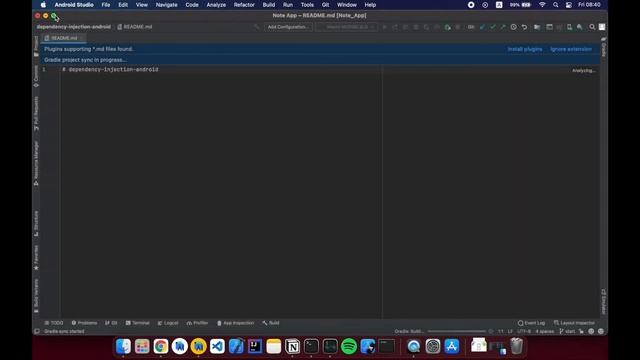Image resolution: width=640 pixels, height=360 pixels.
Task: Click the account avatar icon in toolbar
Action: tap(602, 27)
